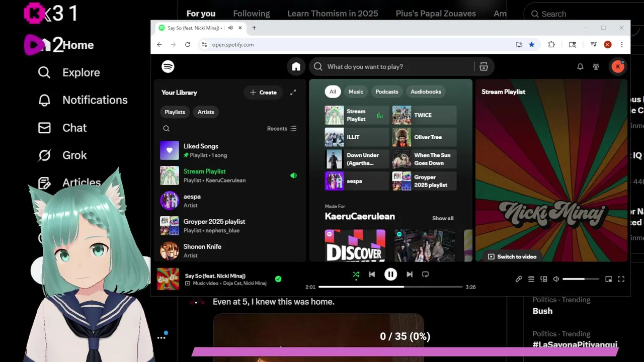Open ILLIT tile on home grid
Viewport: 644px width, 362px height.
[x=357, y=137]
